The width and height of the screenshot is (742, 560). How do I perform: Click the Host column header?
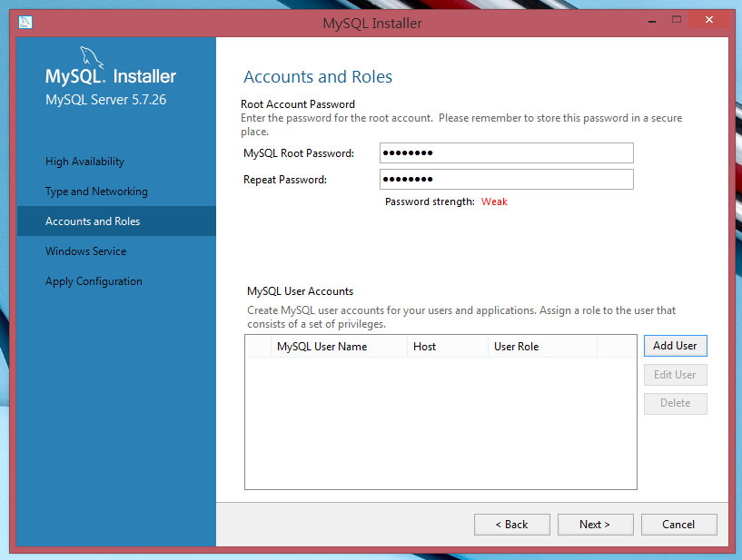pos(447,346)
